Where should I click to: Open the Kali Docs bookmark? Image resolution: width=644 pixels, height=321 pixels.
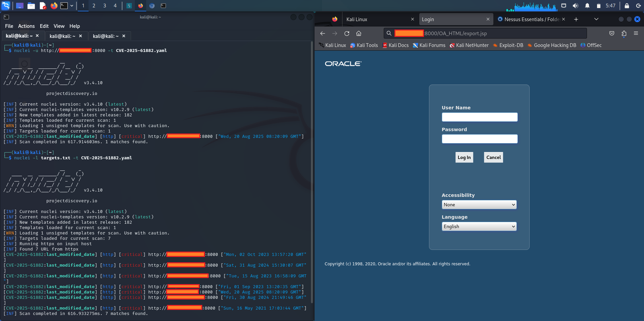pos(396,45)
